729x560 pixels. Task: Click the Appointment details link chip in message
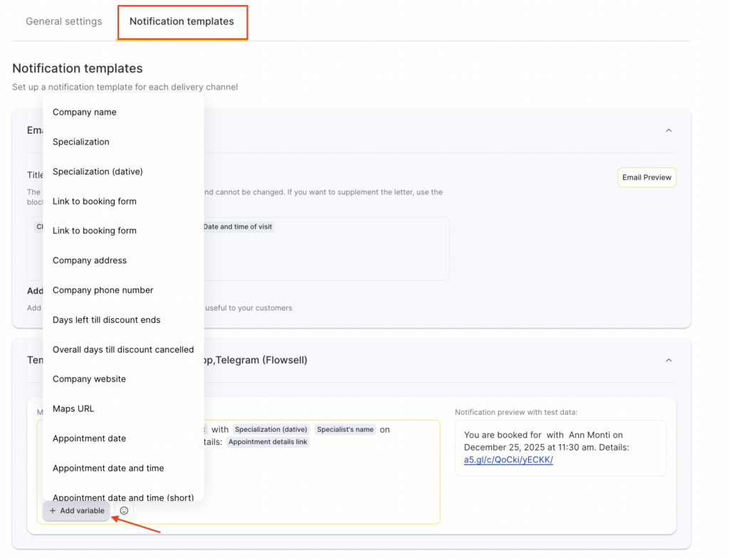[x=268, y=442]
